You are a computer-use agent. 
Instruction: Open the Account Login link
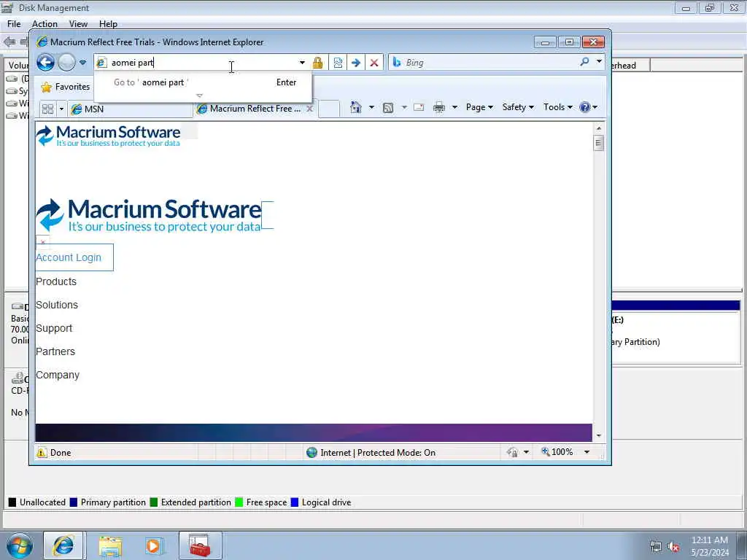click(x=69, y=257)
